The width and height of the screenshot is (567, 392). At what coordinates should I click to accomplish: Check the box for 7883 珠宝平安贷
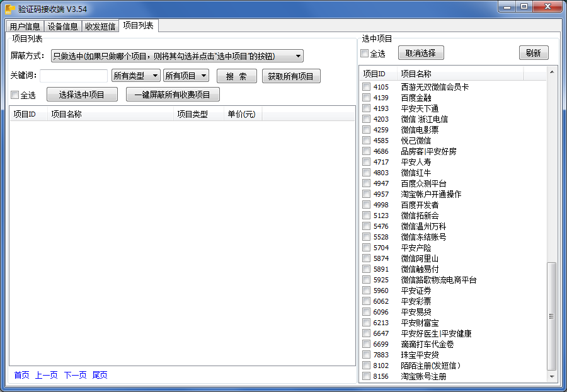[366, 355]
